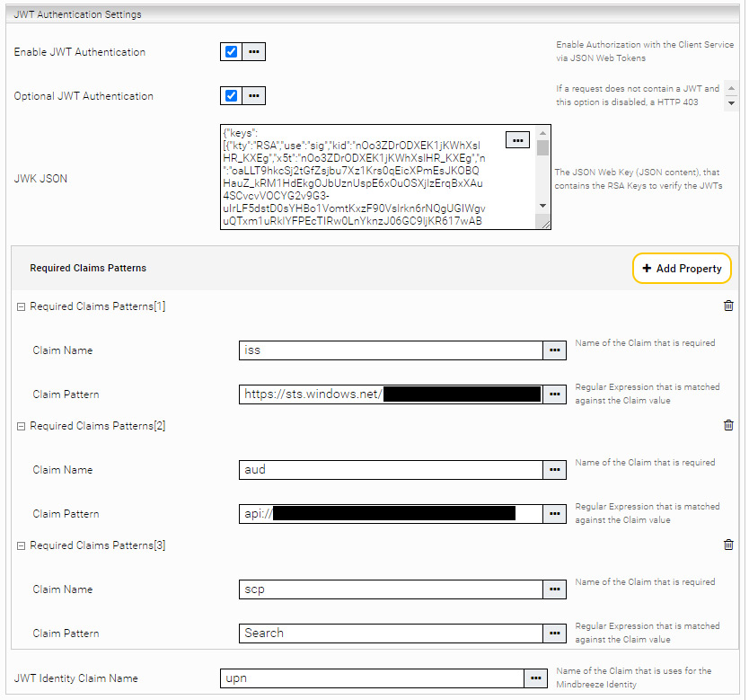Click the JWT Authentication Settings title
The height and width of the screenshot is (700, 749).
(77, 14)
